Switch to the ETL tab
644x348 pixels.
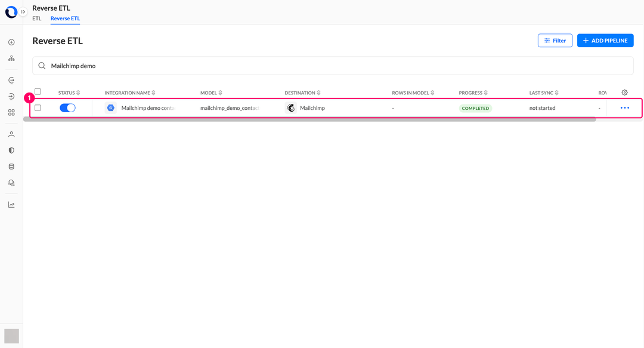pos(37,19)
